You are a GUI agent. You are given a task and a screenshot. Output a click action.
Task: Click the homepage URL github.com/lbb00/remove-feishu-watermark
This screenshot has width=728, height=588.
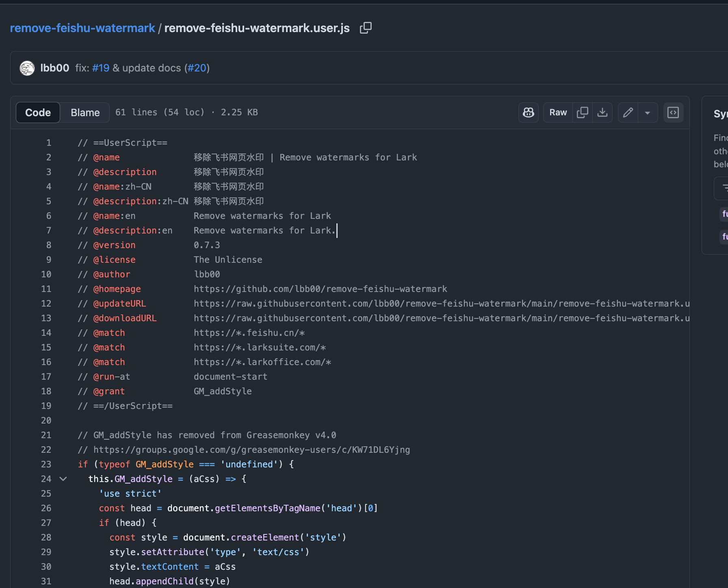point(321,289)
